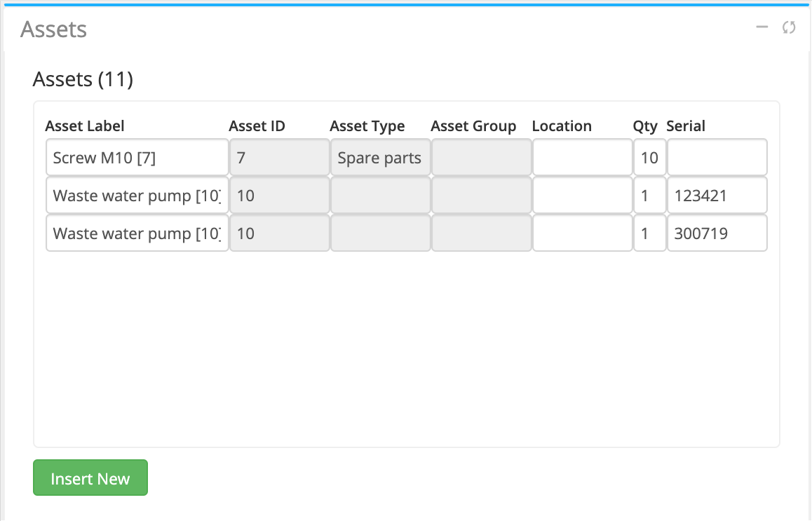This screenshot has height=521, width=812.
Task: Select the serial number field 123421
Action: click(x=717, y=196)
